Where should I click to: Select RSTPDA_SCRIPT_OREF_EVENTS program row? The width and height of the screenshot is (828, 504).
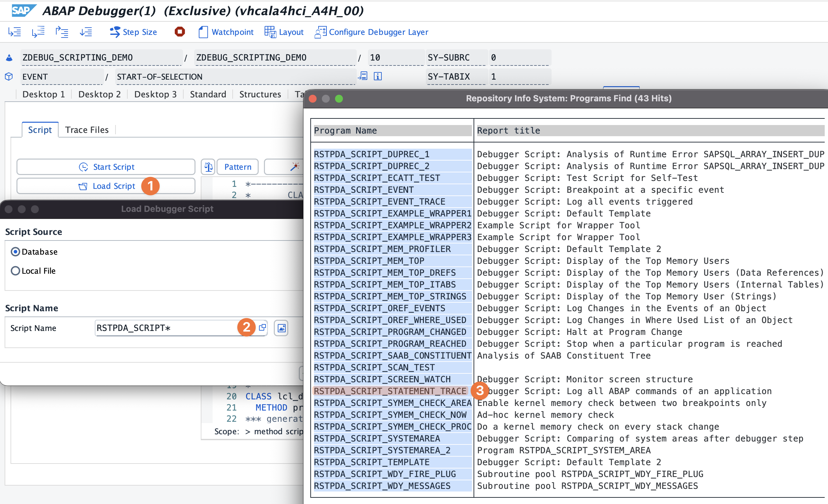pos(393,309)
